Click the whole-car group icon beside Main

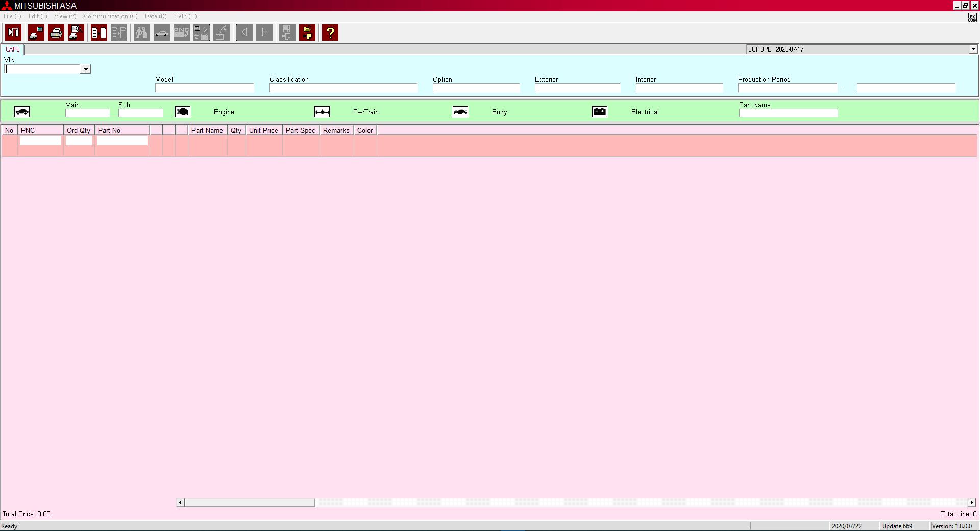tap(22, 112)
